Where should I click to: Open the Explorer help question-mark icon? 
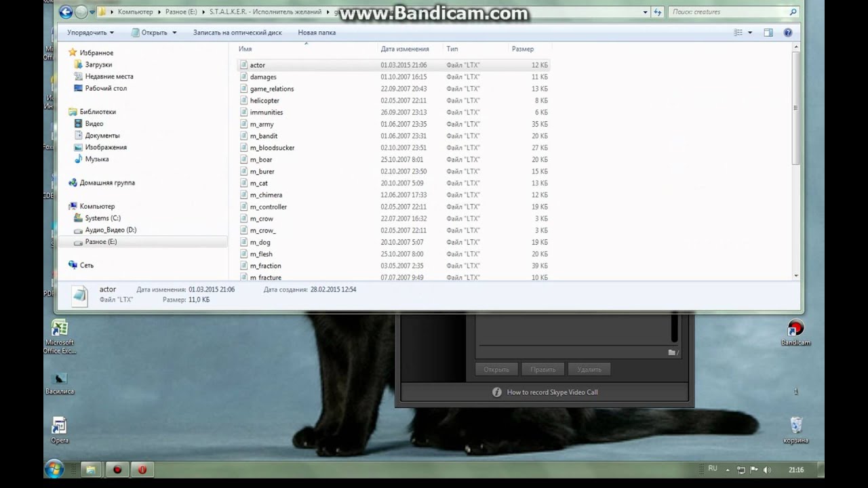click(788, 33)
